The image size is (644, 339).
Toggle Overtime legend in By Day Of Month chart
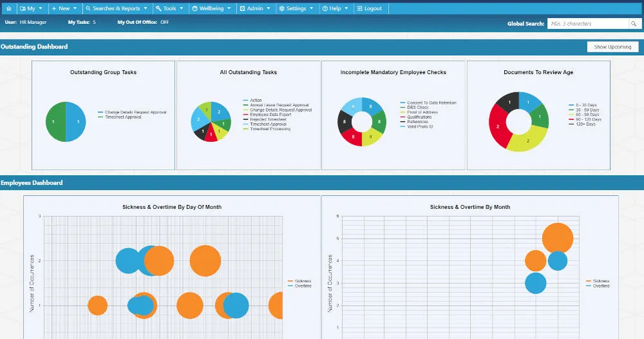point(299,286)
